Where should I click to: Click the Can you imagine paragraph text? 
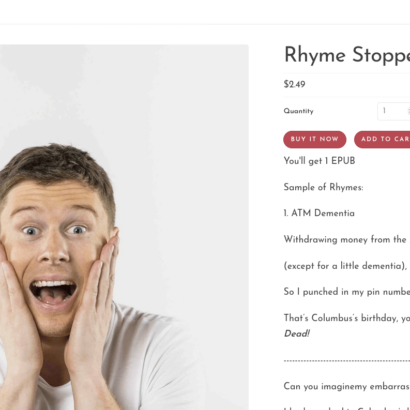[x=347, y=386]
